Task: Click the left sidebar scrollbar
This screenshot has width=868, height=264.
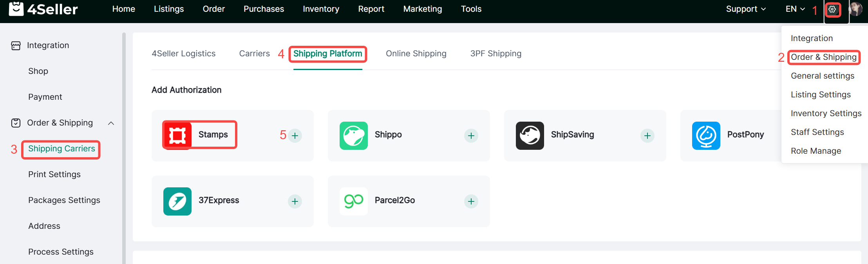Action: click(x=124, y=149)
